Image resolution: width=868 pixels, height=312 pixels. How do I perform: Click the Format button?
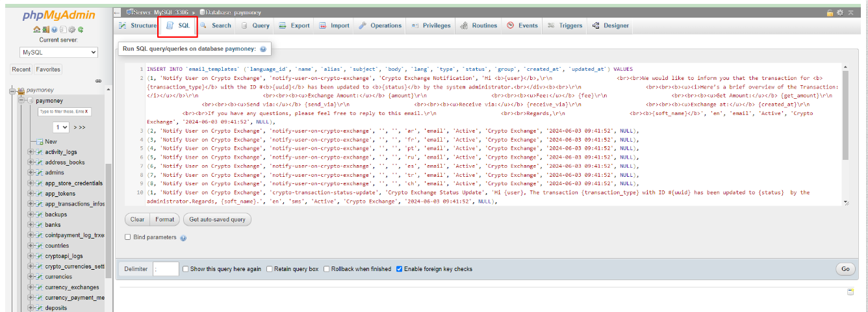pyautogui.click(x=165, y=220)
